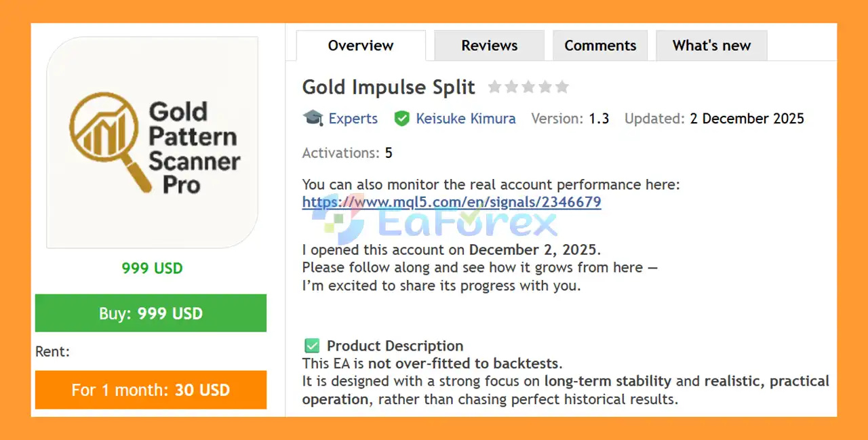Select the Comments tab
The width and height of the screenshot is (868, 440).
point(600,45)
